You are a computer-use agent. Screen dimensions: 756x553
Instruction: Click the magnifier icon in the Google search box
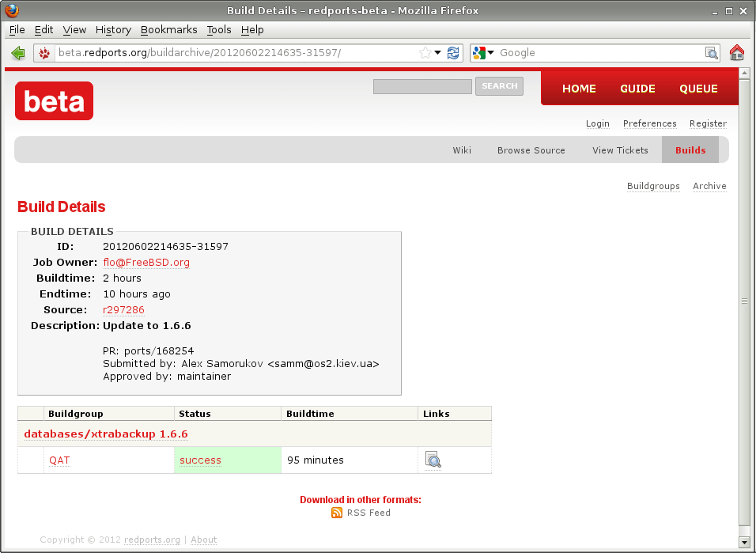712,53
